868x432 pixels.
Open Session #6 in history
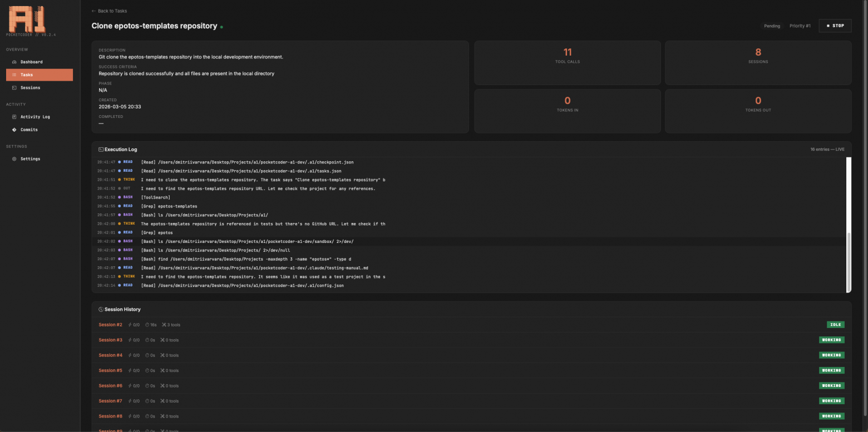click(x=471, y=386)
